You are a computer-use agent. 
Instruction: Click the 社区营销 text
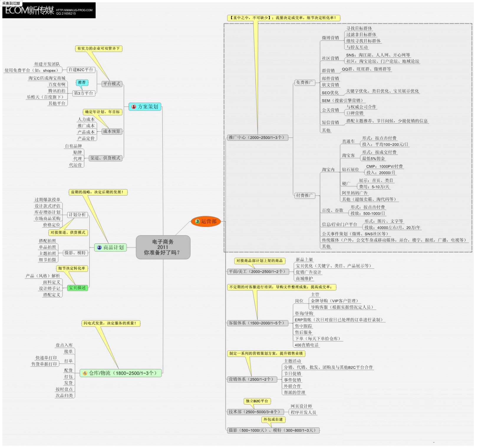[x=330, y=58]
